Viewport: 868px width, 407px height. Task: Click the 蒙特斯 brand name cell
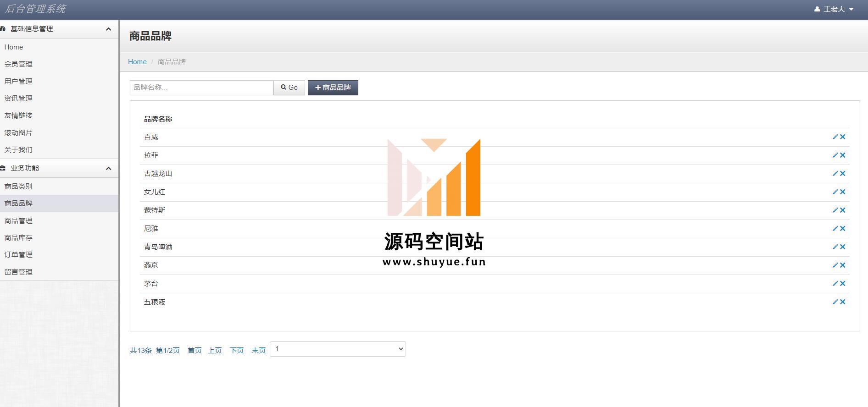click(x=155, y=210)
